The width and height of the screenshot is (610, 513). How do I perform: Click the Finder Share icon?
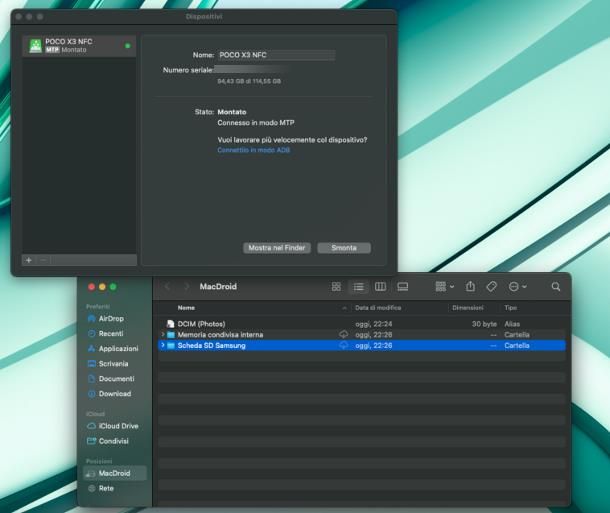470,287
